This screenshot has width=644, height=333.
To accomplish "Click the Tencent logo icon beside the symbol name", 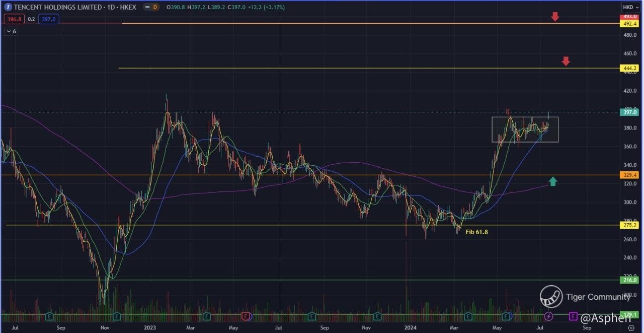I will (x=9, y=7).
